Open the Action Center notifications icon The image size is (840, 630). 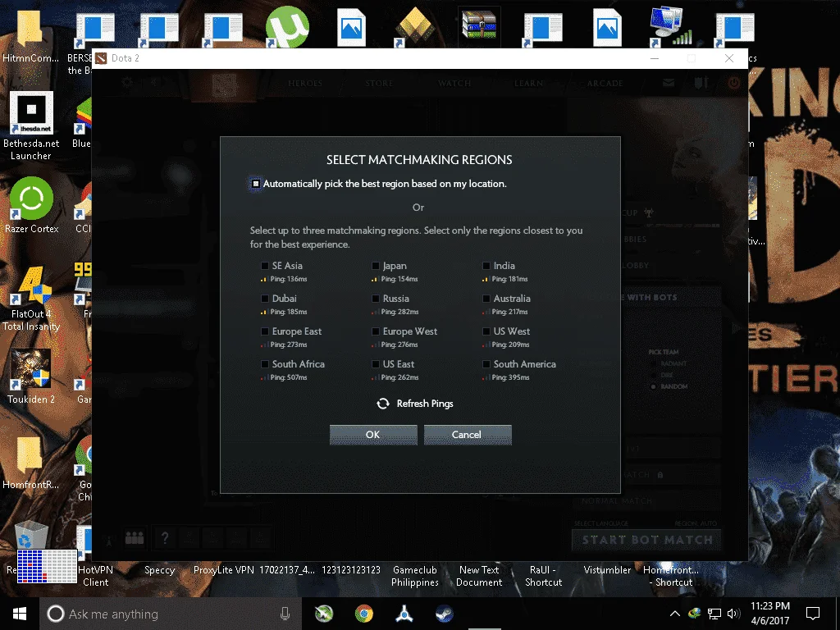pyautogui.click(x=813, y=614)
